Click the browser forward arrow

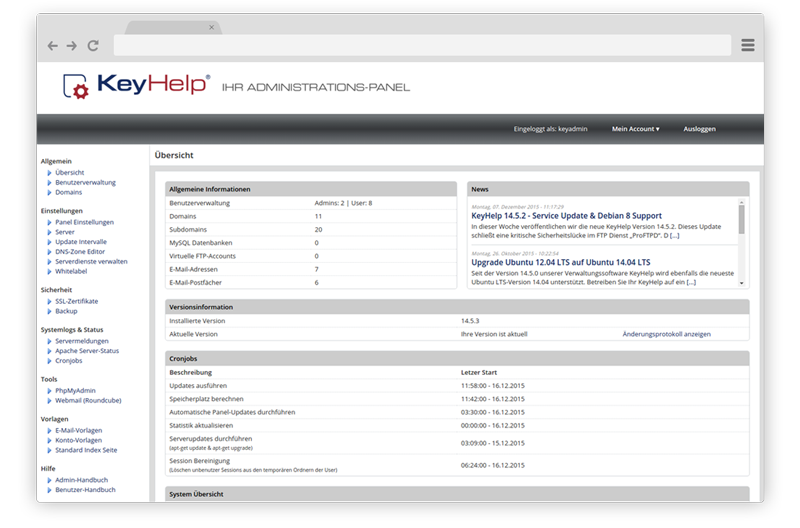point(72,46)
